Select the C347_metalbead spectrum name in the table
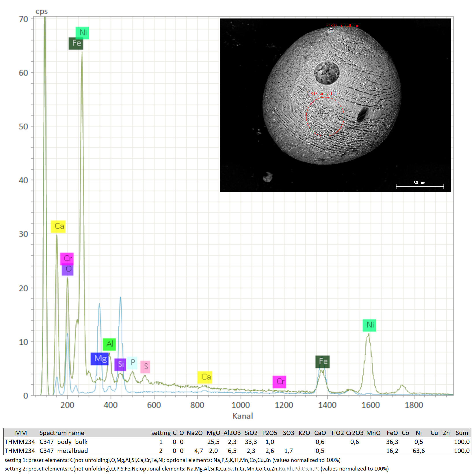Image resolution: width=476 pixels, height=476 pixels. pyautogui.click(x=64, y=451)
